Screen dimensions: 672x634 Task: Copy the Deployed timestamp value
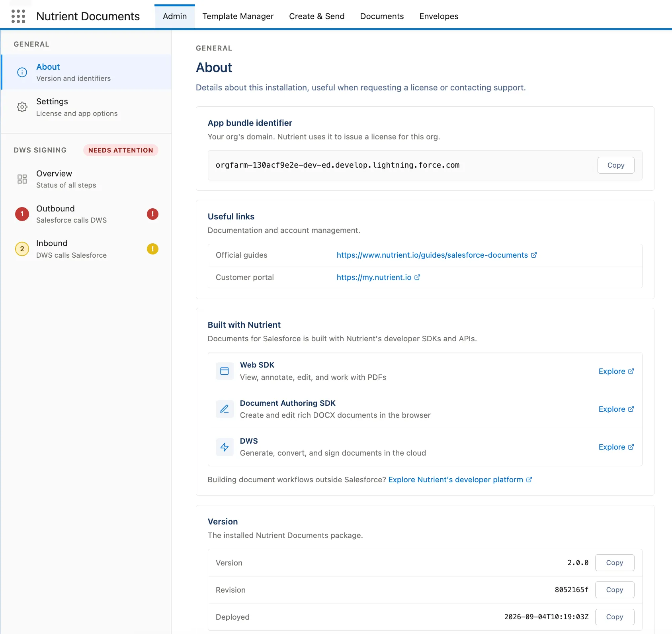coord(614,617)
